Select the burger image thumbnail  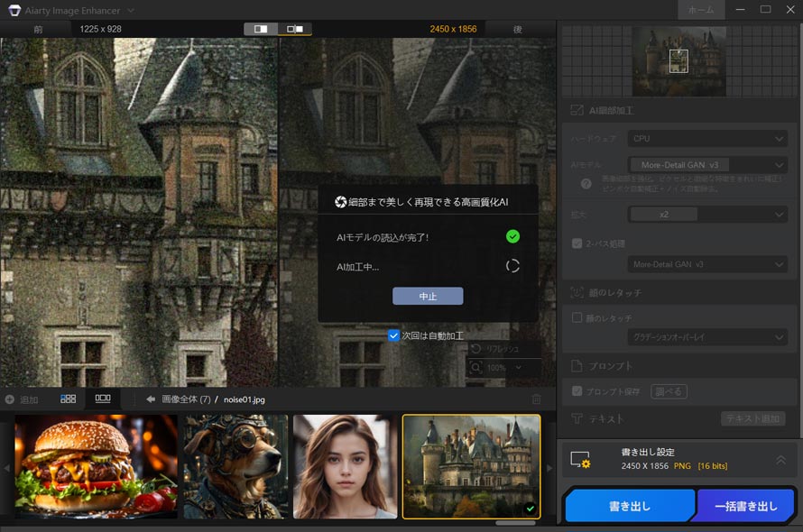point(96,466)
